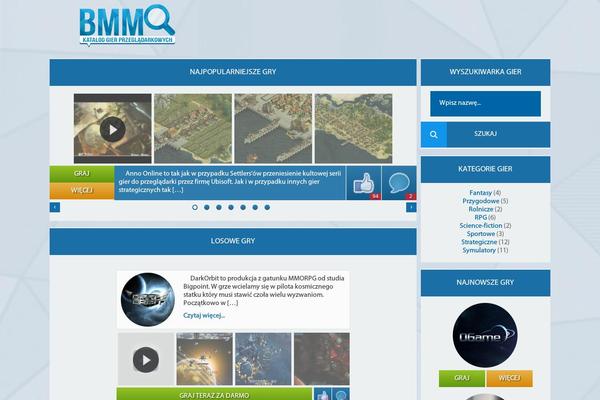The image size is (600, 400).
Task: Click the GRAJ button under OGame
Action: click(462, 378)
